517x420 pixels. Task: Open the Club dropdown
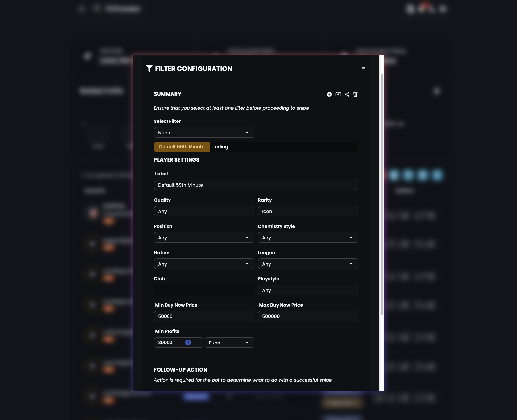(x=204, y=290)
